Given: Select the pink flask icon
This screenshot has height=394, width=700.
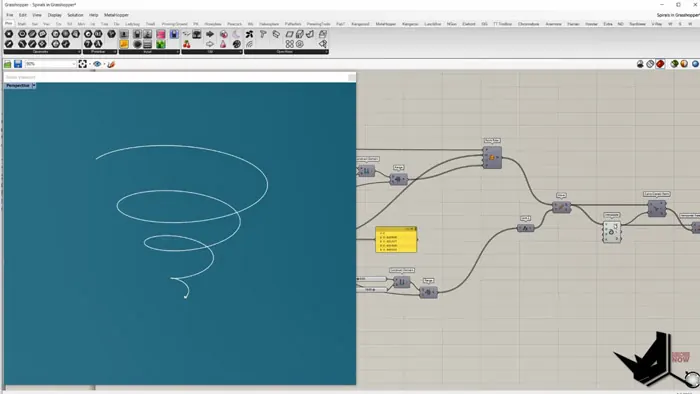Looking at the screenshot, I should [x=223, y=44].
